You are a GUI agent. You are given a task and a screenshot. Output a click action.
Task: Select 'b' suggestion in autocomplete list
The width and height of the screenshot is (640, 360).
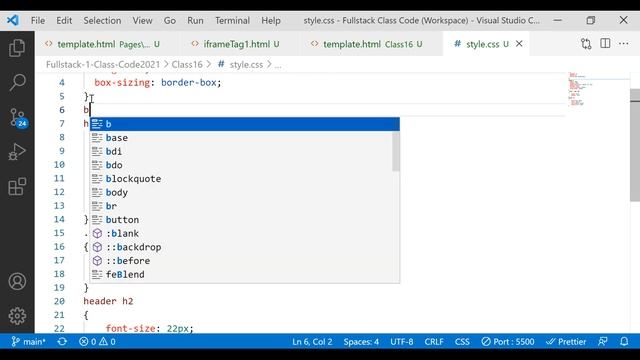click(244, 124)
